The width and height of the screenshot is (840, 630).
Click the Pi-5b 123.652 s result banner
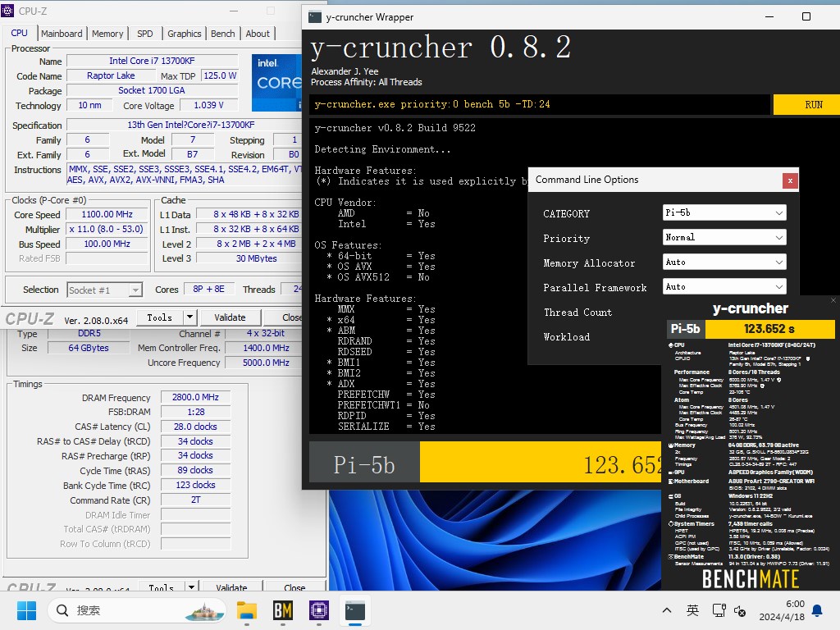click(x=751, y=329)
